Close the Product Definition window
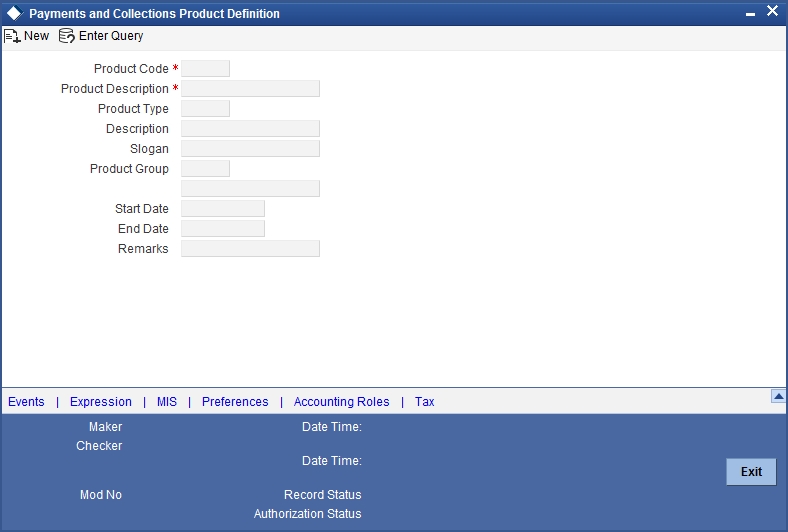788x532 pixels. pyautogui.click(x=772, y=11)
